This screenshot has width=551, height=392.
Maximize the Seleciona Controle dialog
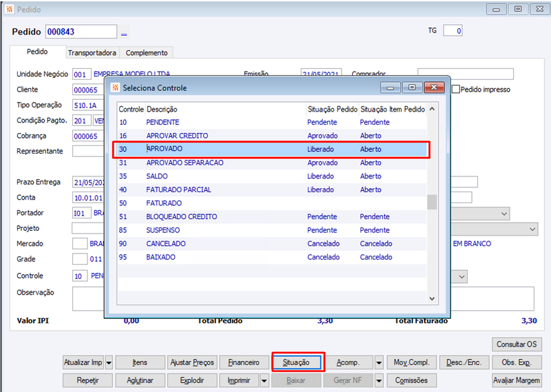(x=412, y=87)
